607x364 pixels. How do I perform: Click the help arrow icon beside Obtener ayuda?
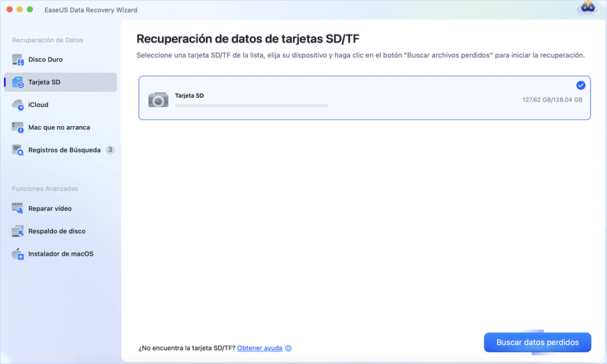point(288,348)
